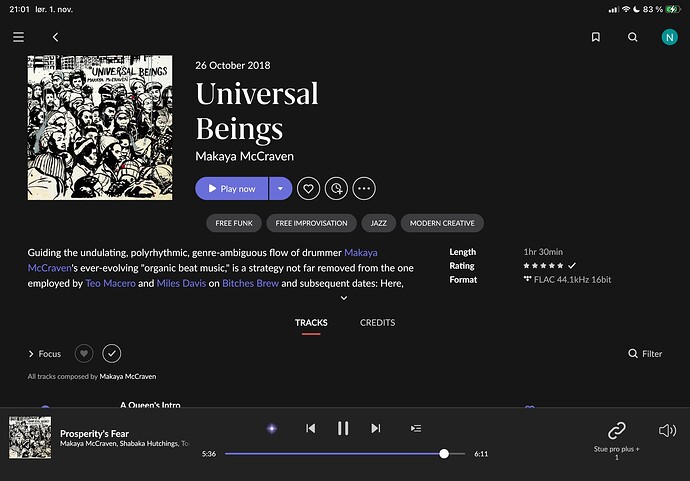Open now playing track Prosperity's Fear
The height and width of the screenshot is (481, 690).
(94, 433)
